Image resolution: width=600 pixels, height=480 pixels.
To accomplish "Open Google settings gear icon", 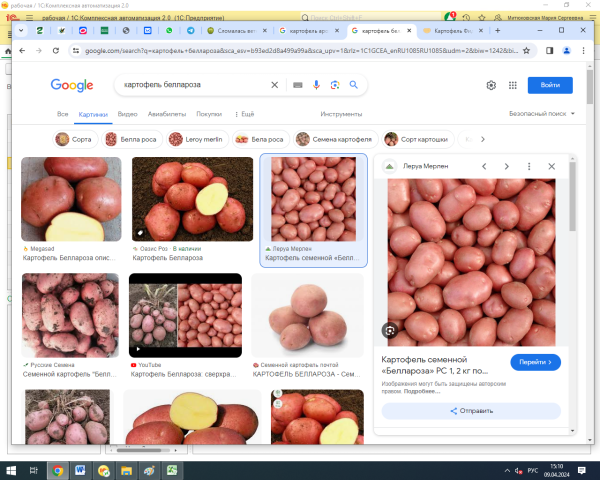I will (x=491, y=86).
